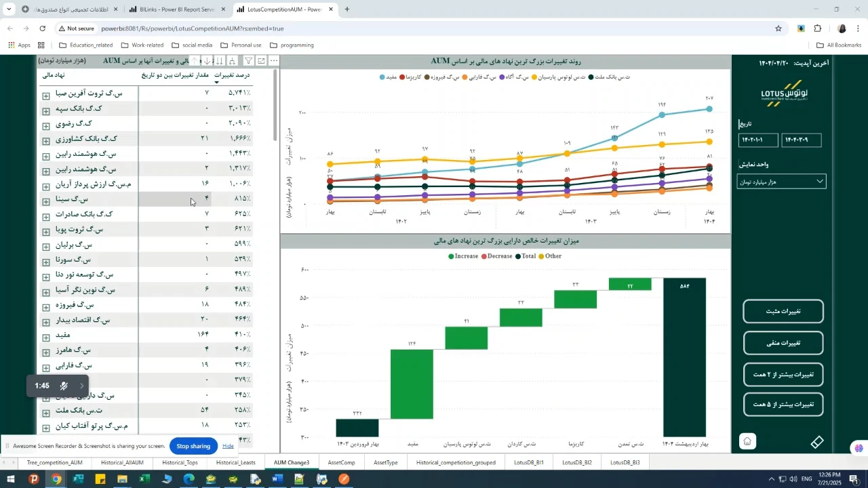The image size is (868, 488).
Task: Open the filter icon on the table visual
Action: click(x=249, y=61)
